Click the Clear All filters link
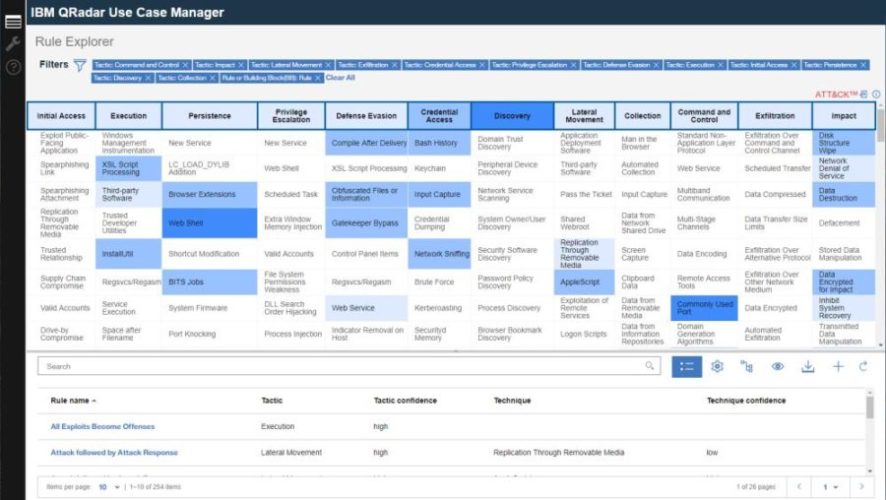The width and height of the screenshot is (886, 500). pos(340,78)
